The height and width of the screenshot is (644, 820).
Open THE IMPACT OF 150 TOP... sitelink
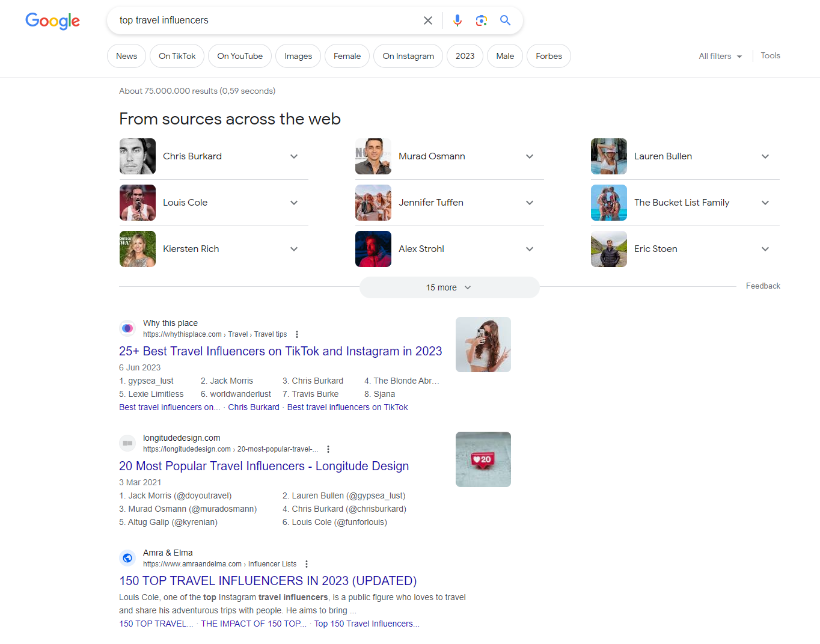tap(254, 624)
